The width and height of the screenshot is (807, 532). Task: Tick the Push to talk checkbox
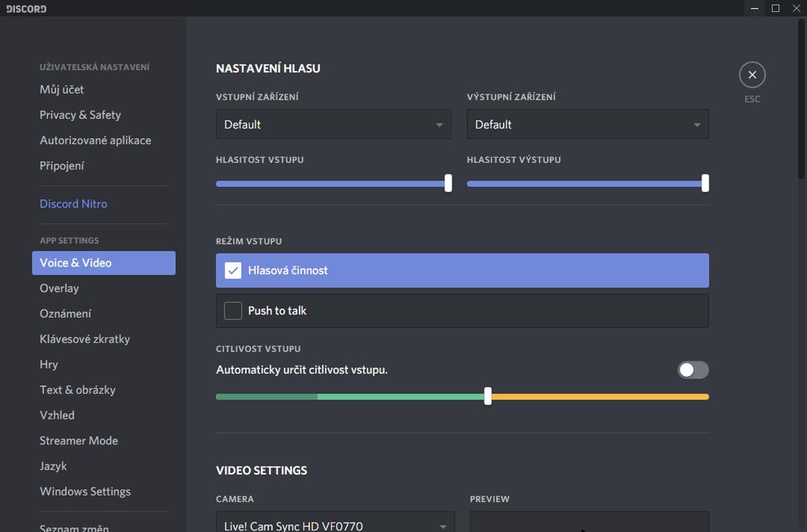tap(232, 311)
